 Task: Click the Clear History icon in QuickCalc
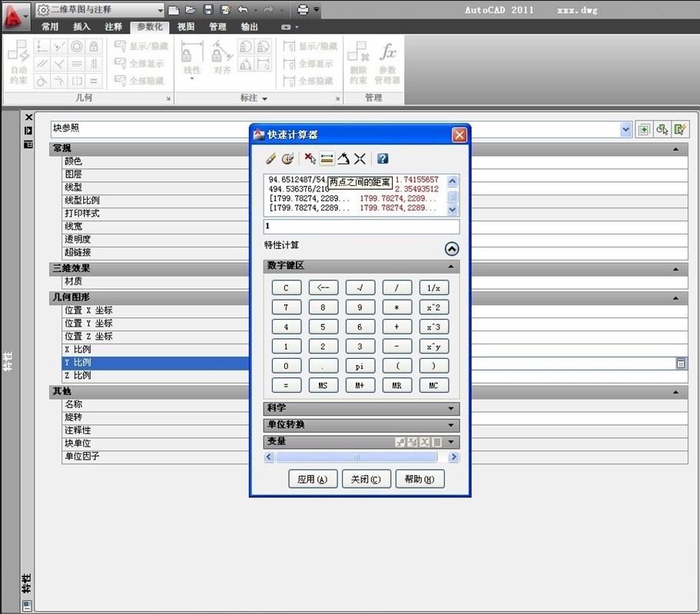coord(287,158)
